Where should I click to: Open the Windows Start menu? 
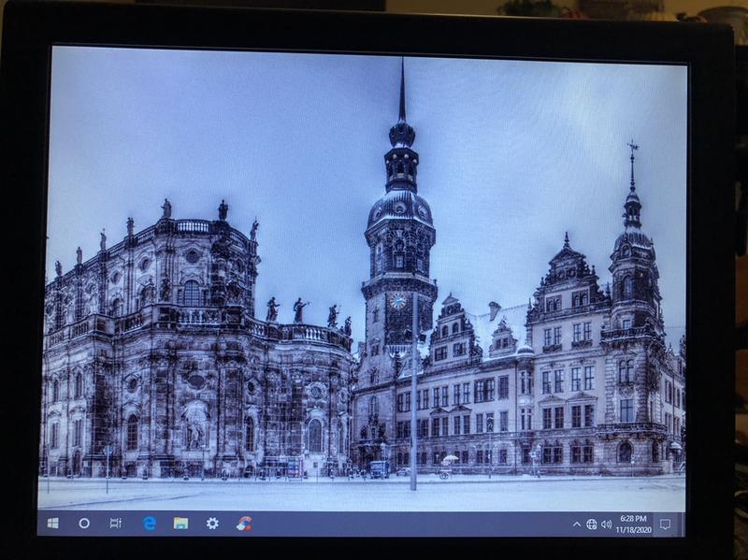tap(53, 523)
